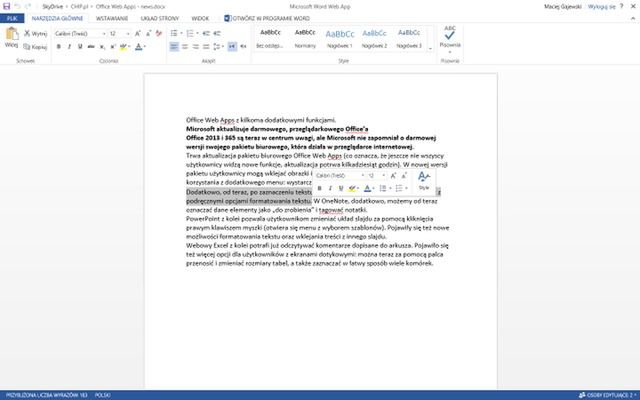Image resolution: width=640 pixels, height=400 pixels.
Task: Click highlight in floating mini toolbar
Action: point(352,188)
